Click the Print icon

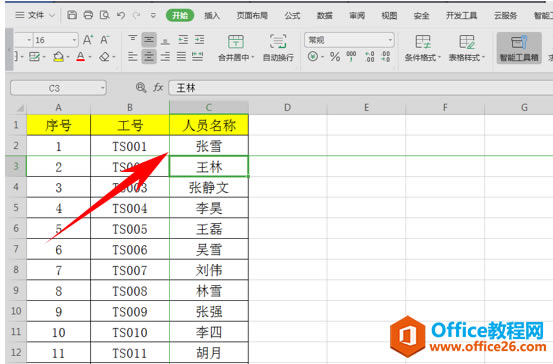click(x=88, y=15)
